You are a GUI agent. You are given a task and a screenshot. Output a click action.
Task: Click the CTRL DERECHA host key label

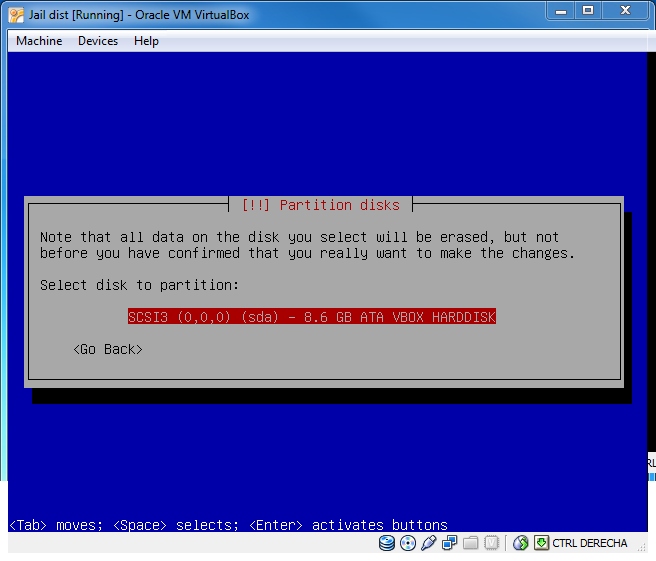click(x=589, y=543)
